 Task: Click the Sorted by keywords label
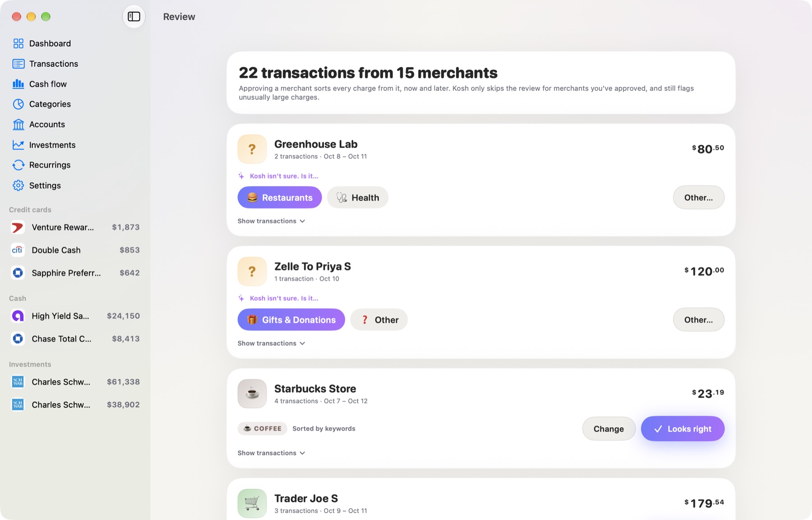coord(324,428)
